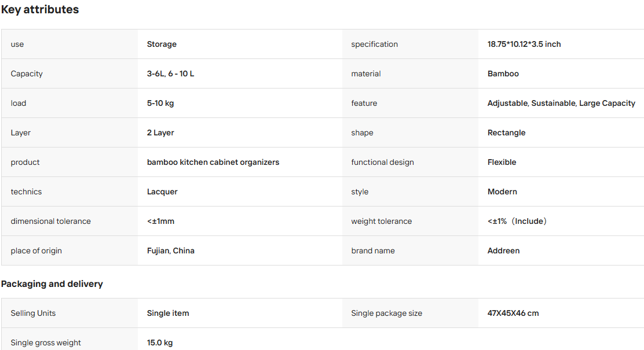
Task: Select the 2 Layer value
Action: point(160,132)
